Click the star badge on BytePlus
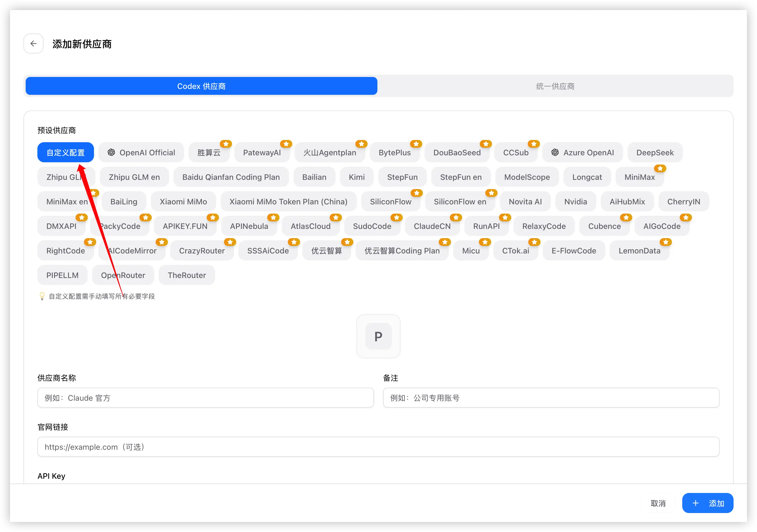This screenshot has height=532, width=757. point(416,144)
